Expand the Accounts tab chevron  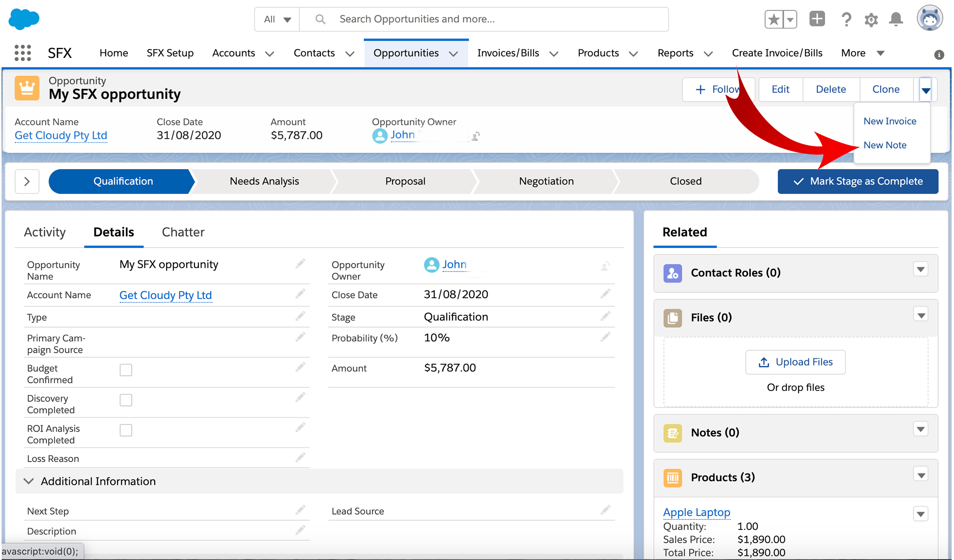click(x=269, y=54)
